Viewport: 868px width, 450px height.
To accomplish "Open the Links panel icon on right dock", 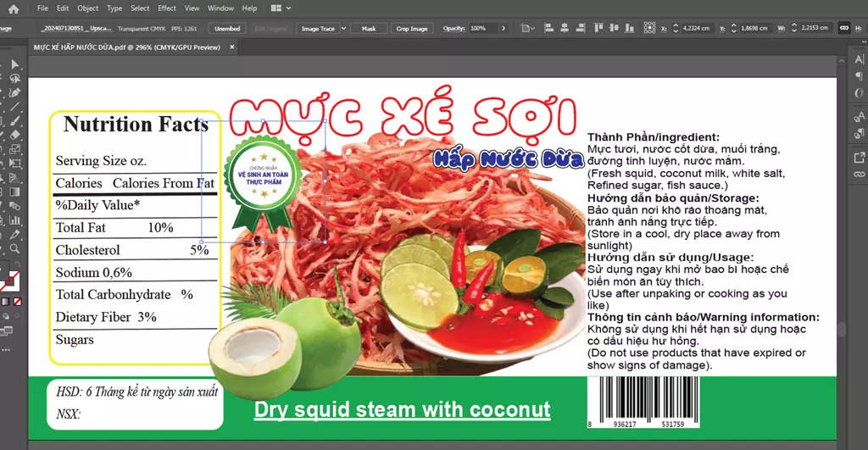I will 860,175.
